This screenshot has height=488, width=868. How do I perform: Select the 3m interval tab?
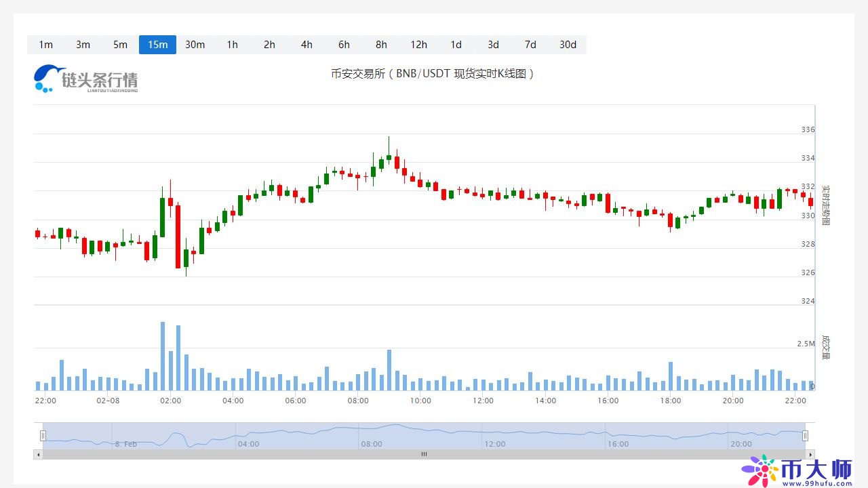tap(83, 45)
